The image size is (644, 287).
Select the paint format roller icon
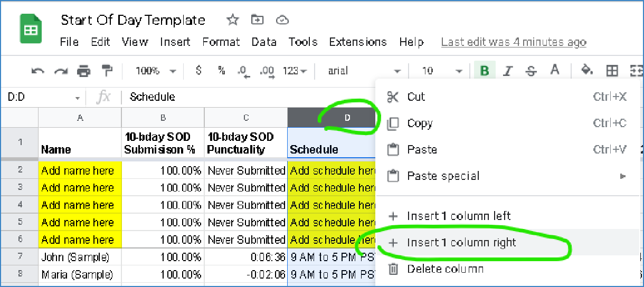(x=107, y=71)
